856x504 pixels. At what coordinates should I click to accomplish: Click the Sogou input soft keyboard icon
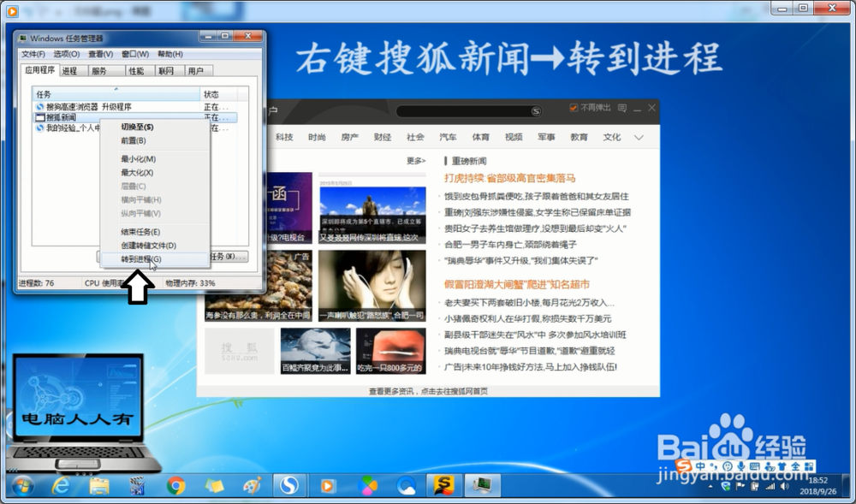coord(755,466)
